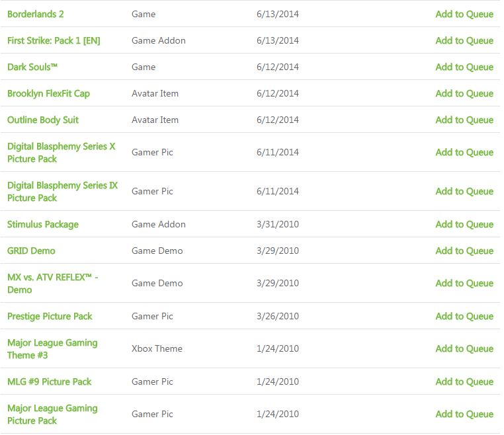Open the GRID Demo link

coord(31,251)
